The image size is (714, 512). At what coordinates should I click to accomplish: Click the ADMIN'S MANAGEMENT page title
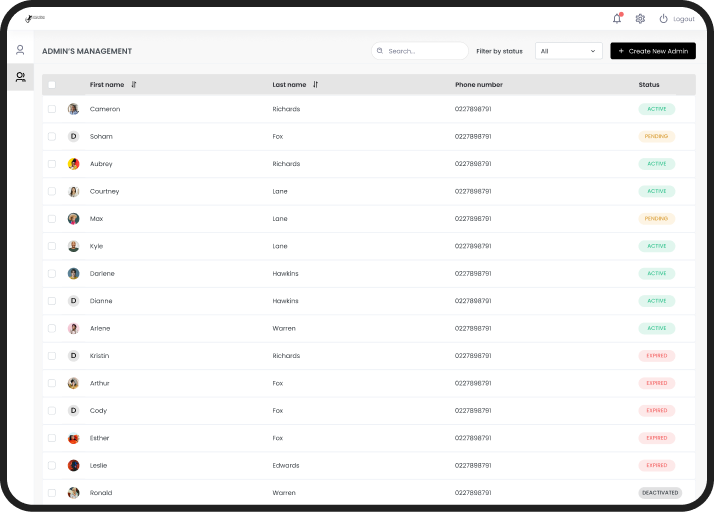pos(87,51)
